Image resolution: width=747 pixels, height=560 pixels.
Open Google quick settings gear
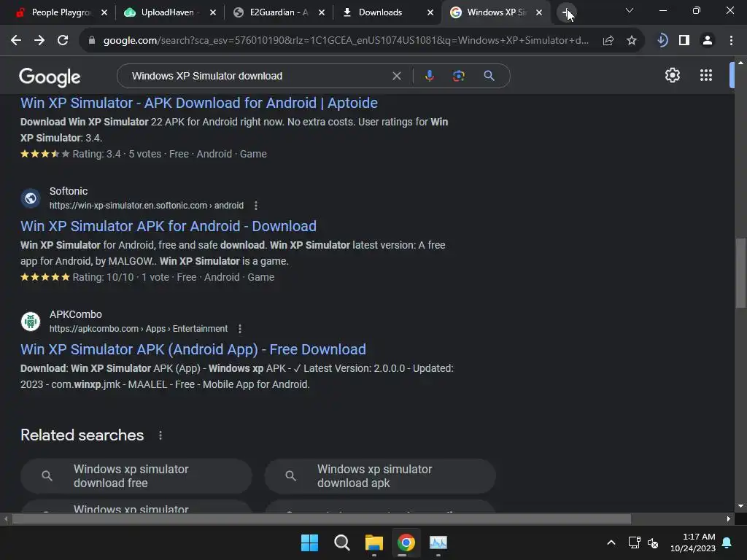[x=672, y=75]
